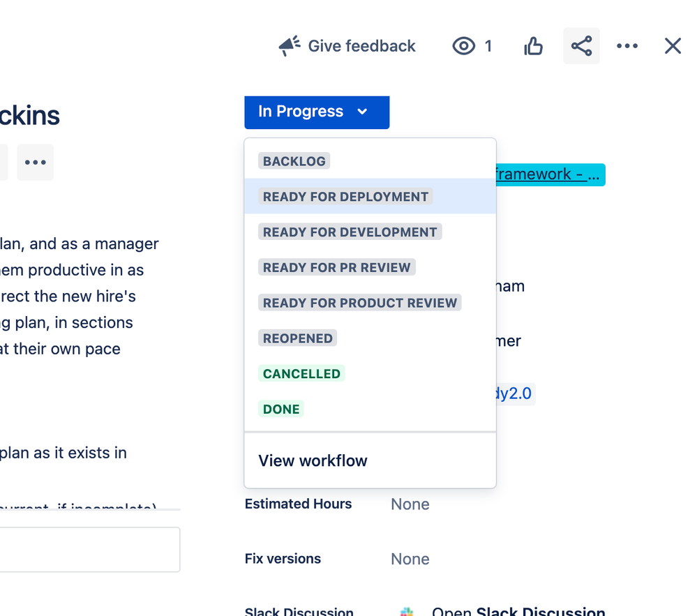Click the watchers eye icon

(463, 46)
